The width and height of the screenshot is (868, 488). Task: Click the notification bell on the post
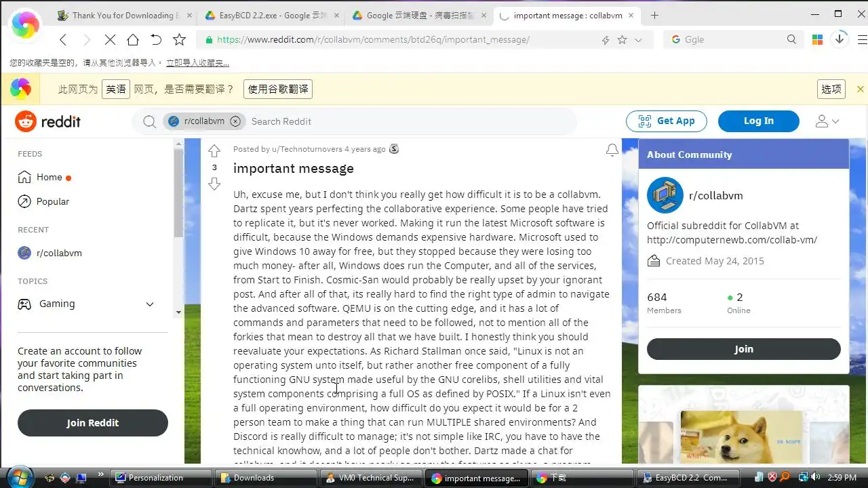tap(612, 150)
